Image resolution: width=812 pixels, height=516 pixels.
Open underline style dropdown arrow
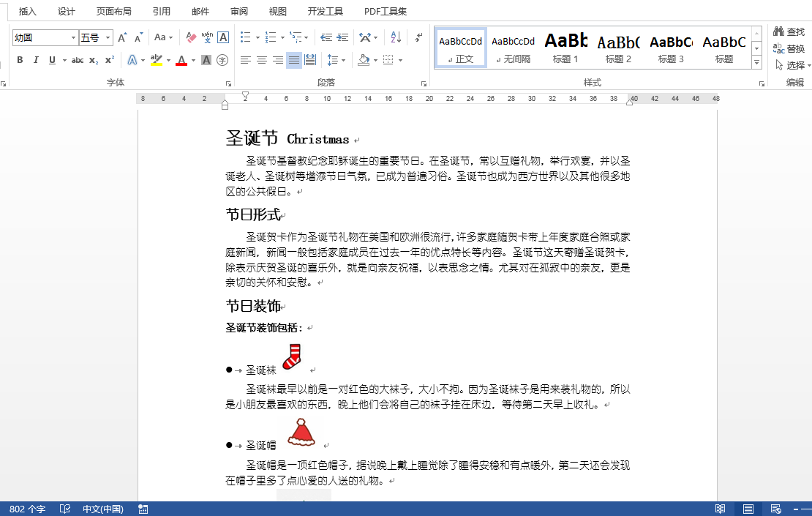click(x=64, y=61)
